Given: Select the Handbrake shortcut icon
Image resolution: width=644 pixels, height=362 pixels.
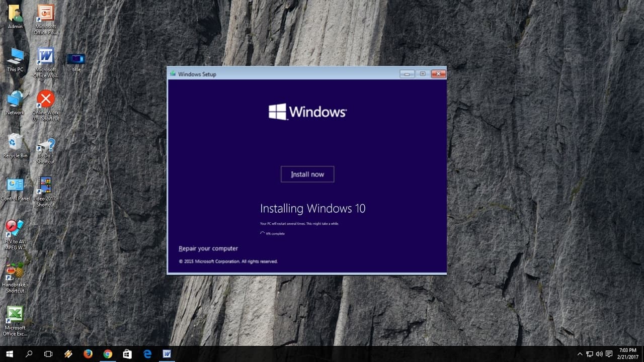Looking at the screenshot, I should tap(15, 278).
